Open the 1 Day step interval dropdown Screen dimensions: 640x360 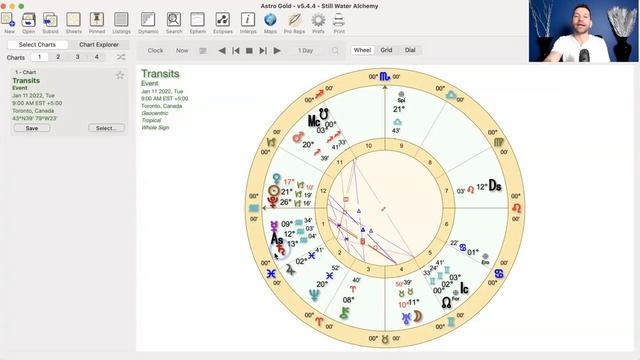[305, 51]
